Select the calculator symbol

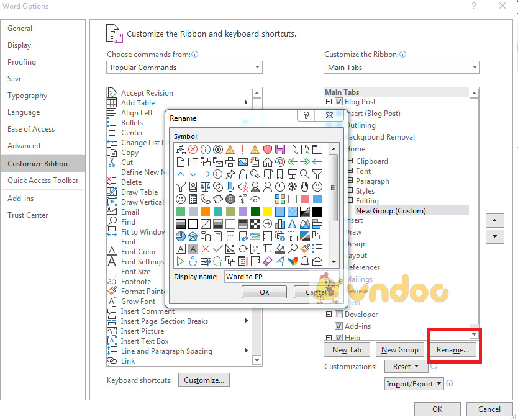click(192, 199)
